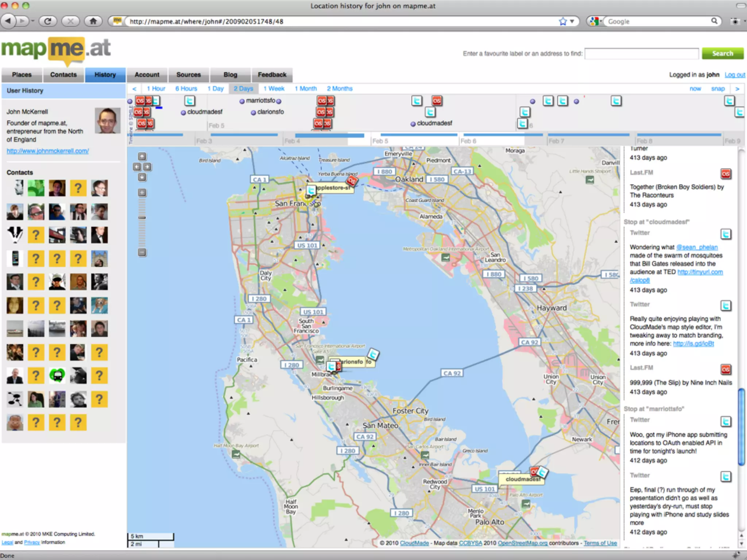Select the History tab
Screen dimensions: 747x560
(105, 75)
